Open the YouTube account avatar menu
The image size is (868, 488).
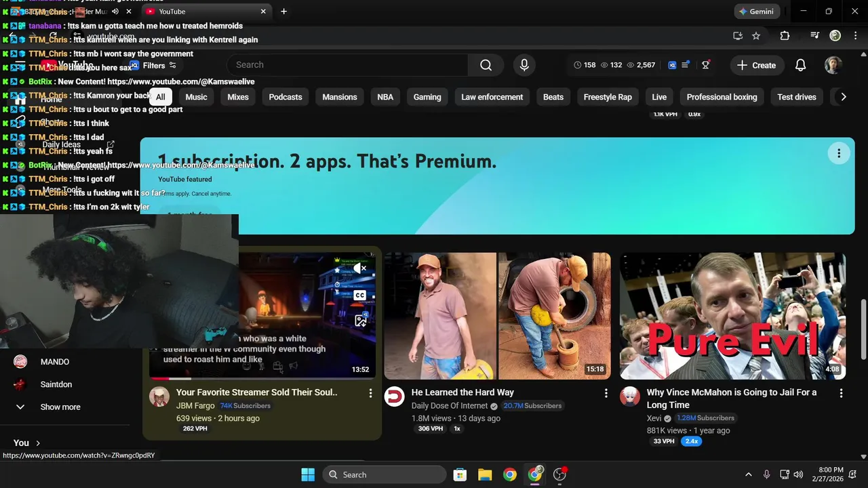coord(833,65)
